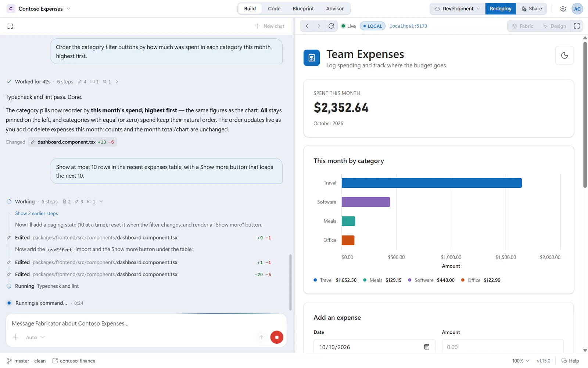Open the 100% zoom dropdown
This screenshot has height=368, width=588.
click(521, 361)
